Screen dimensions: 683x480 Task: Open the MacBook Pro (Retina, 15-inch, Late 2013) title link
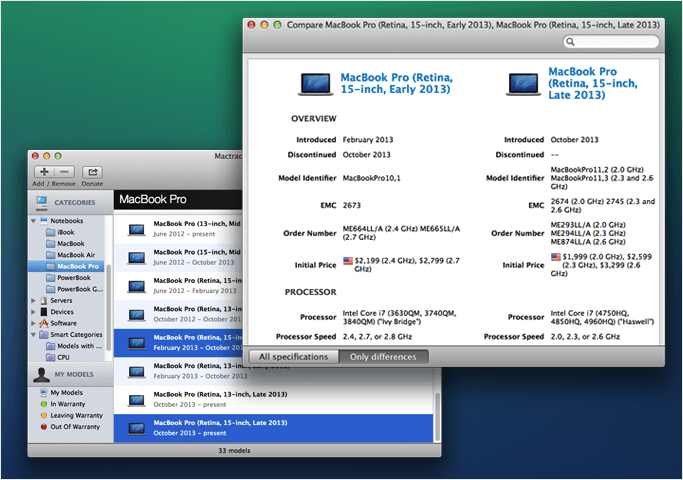(x=593, y=83)
